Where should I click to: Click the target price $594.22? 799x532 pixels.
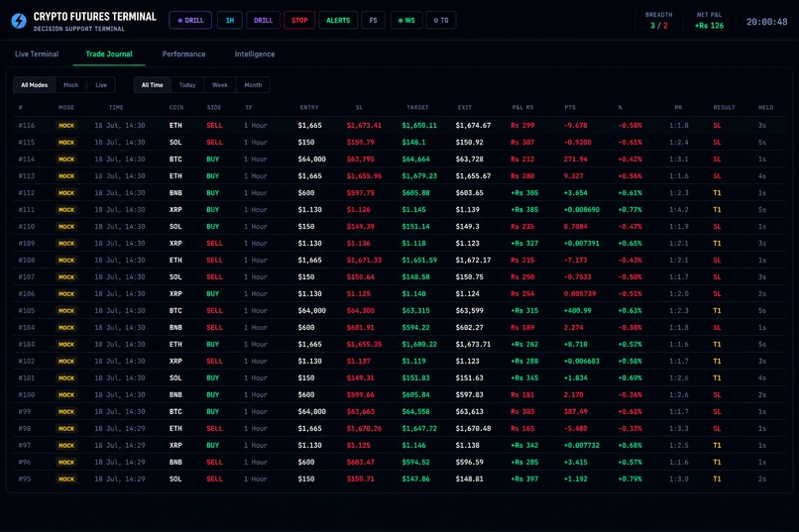point(415,327)
